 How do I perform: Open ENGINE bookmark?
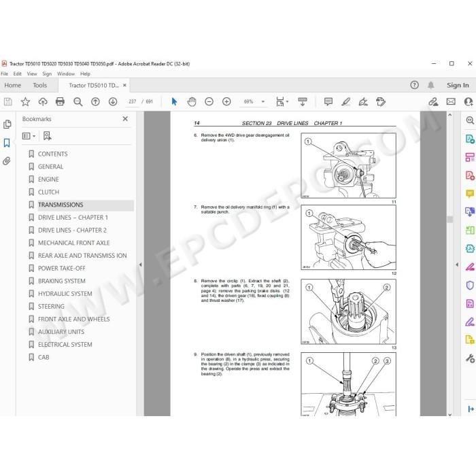tap(48, 180)
